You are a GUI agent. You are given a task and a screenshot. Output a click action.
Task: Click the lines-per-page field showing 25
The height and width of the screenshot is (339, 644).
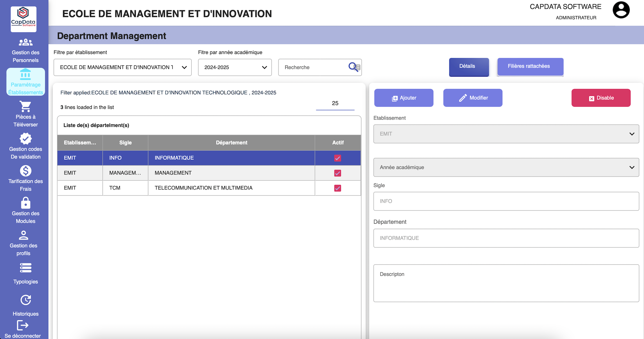(335, 103)
